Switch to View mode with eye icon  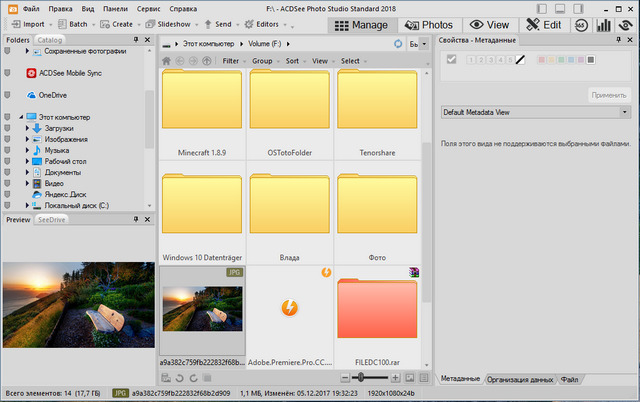pyautogui.click(x=491, y=23)
